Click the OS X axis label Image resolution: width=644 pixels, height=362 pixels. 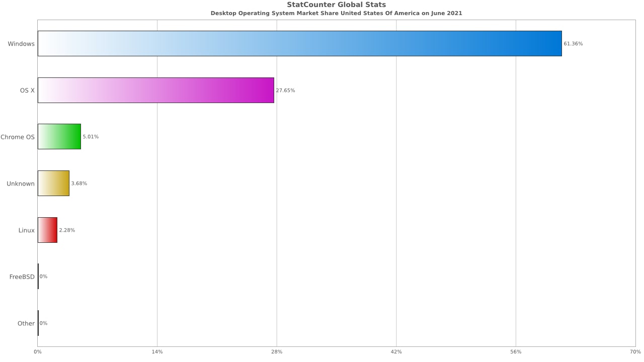27,90
